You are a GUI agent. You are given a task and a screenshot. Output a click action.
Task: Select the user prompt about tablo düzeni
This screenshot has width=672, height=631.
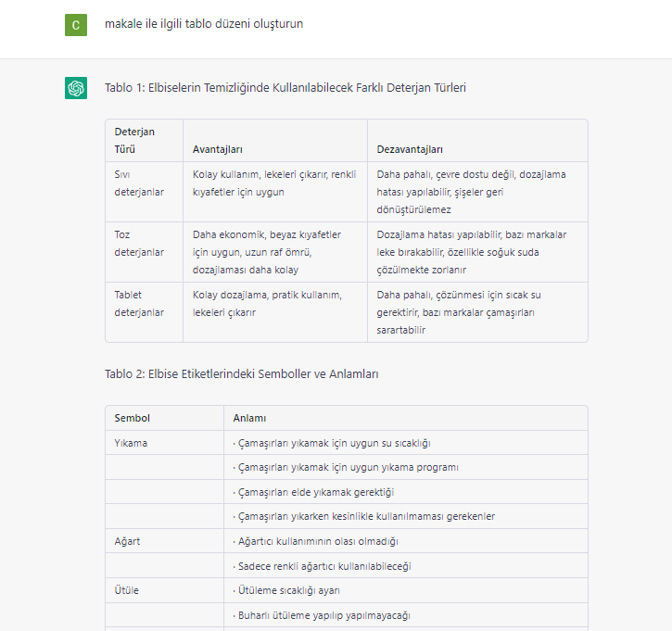(204, 23)
